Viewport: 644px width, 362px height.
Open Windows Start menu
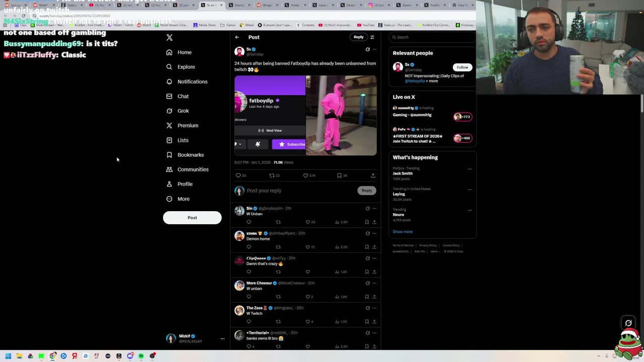point(8,356)
